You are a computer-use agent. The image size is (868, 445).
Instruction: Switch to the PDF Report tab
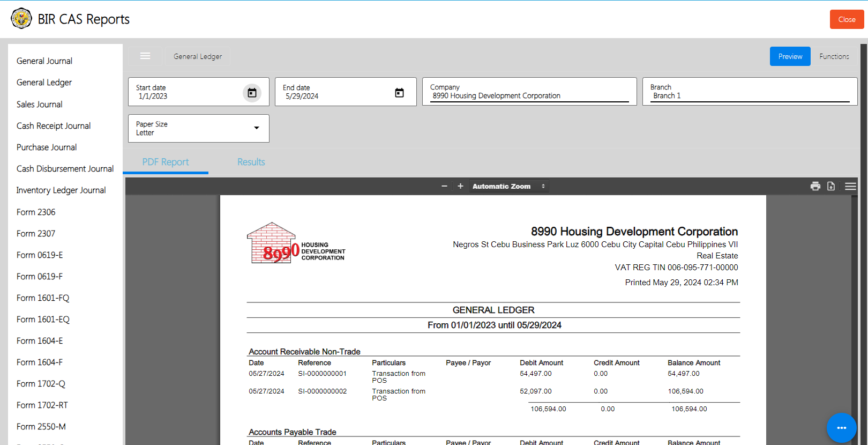166,162
